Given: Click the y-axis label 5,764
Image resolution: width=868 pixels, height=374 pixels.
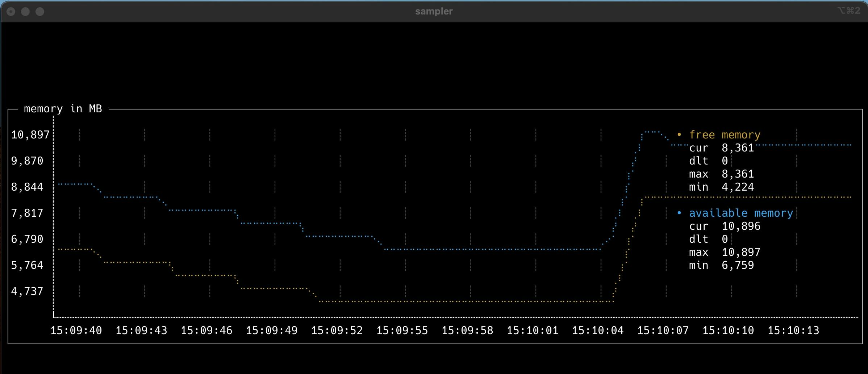Looking at the screenshot, I should (x=27, y=265).
